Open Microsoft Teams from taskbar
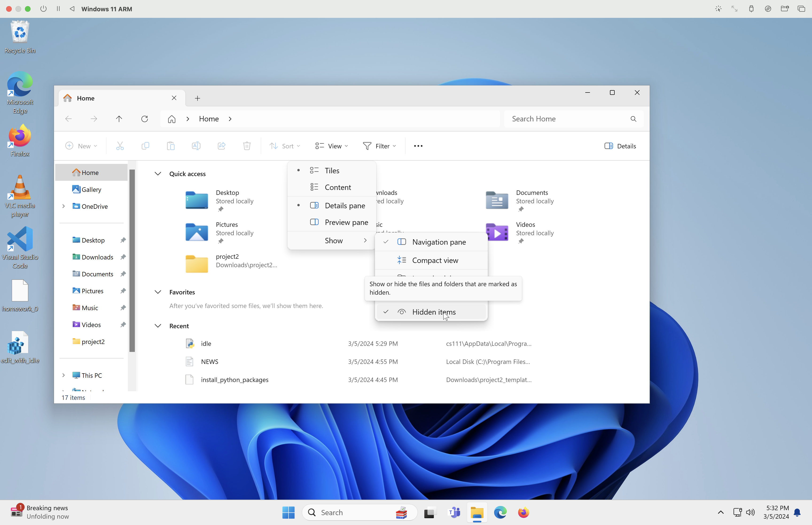This screenshot has width=812, height=525. (454, 512)
